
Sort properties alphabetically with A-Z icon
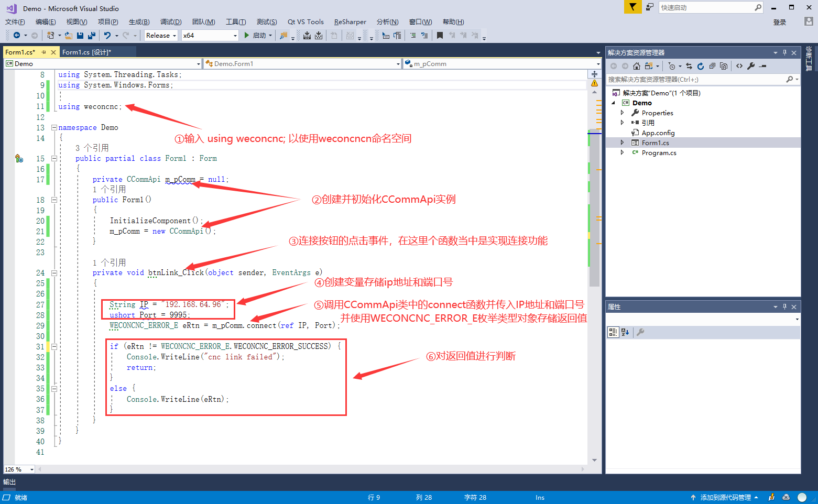[625, 332]
